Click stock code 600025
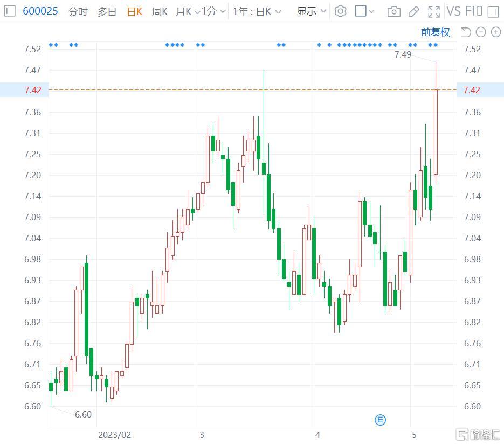Image resolution: width=504 pixels, height=445 pixels. (x=40, y=11)
